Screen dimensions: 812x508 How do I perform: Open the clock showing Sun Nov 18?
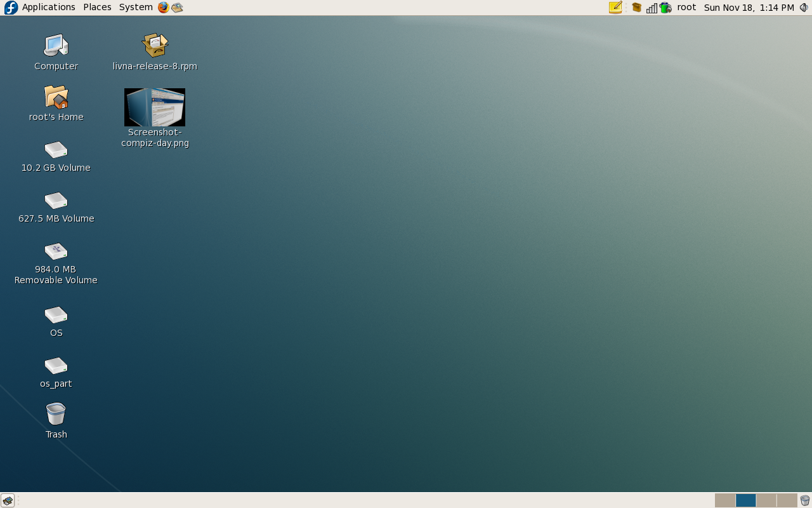tap(749, 8)
